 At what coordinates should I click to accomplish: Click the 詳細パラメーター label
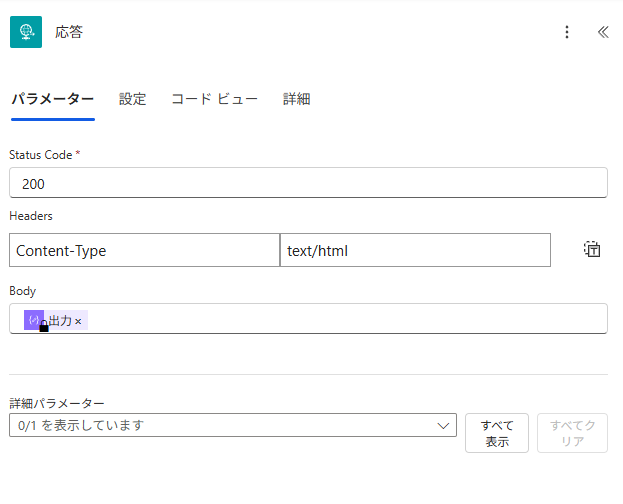click(57, 403)
